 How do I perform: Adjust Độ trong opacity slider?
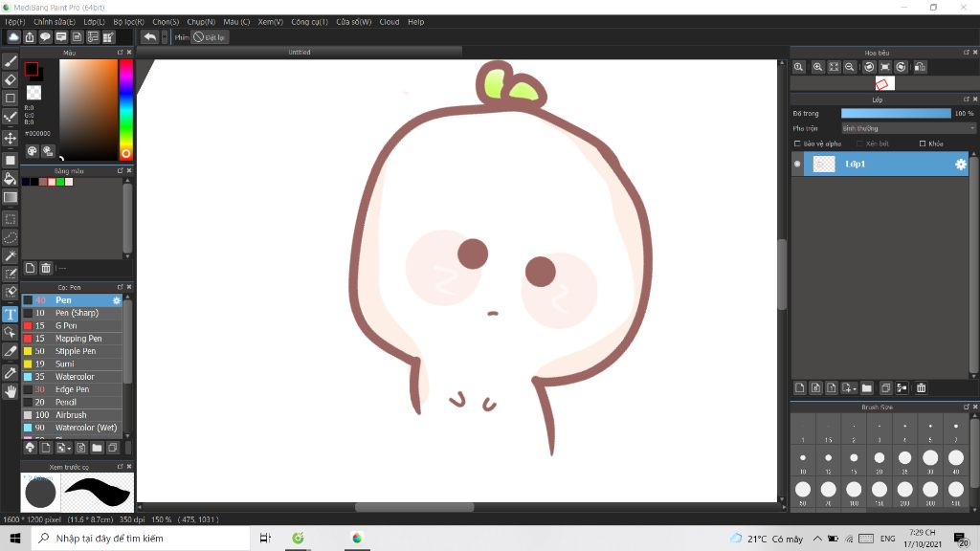pos(896,113)
